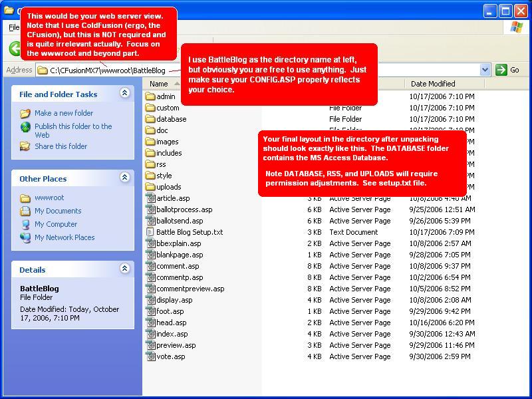
Task: Select the index.asp file
Action: pos(172,334)
